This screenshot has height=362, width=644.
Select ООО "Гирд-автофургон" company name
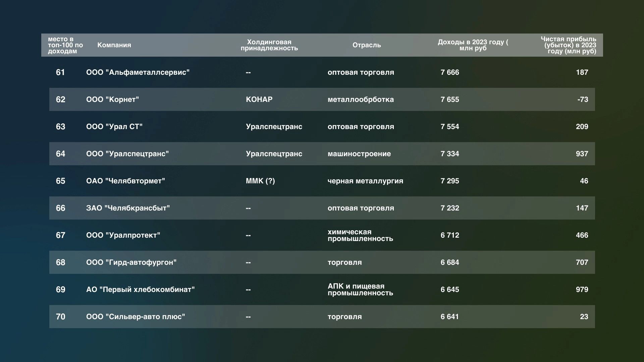click(131, 262)
